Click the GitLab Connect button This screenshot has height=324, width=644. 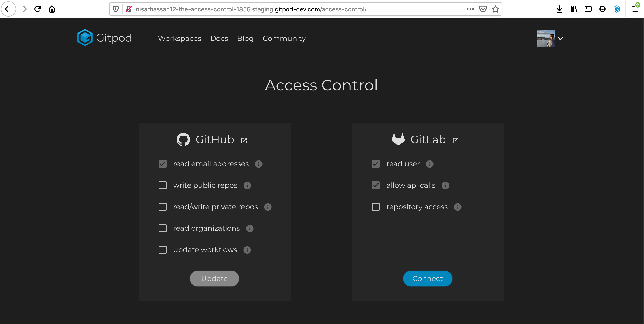pos(428,278)
